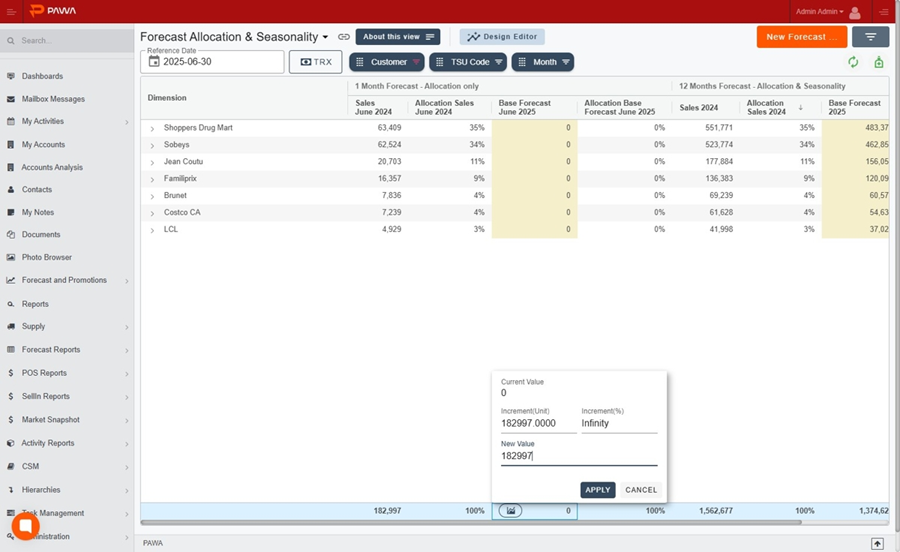Screen dimensions: 900x552
Task: Cancel the value edit popup
Action: pos(641,490)
